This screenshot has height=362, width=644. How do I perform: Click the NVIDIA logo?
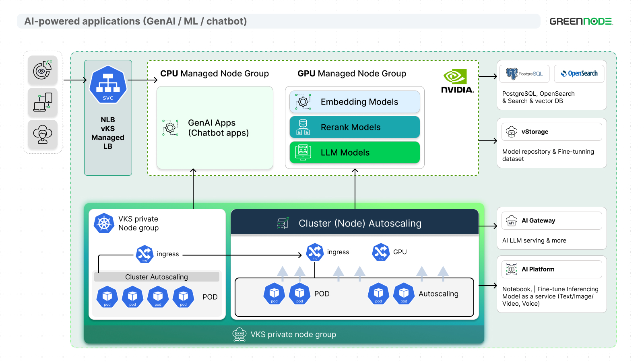[458, 81]
